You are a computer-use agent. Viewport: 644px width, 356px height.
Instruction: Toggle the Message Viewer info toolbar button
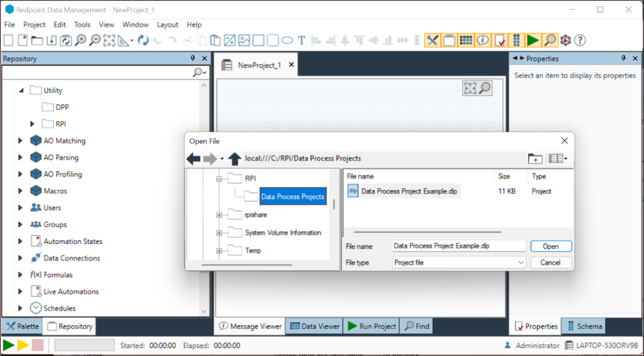pos(482,41)
